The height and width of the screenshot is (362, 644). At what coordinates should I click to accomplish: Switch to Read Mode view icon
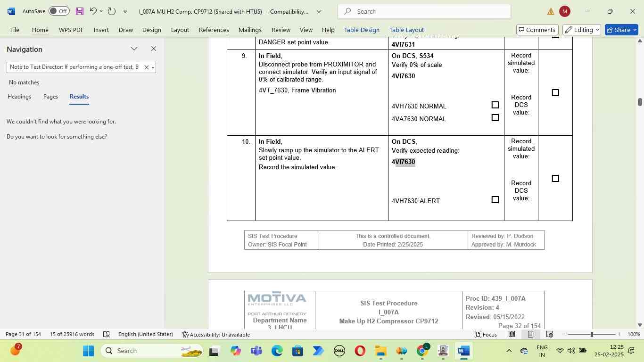pyautogui.click(x=512, y=335)
